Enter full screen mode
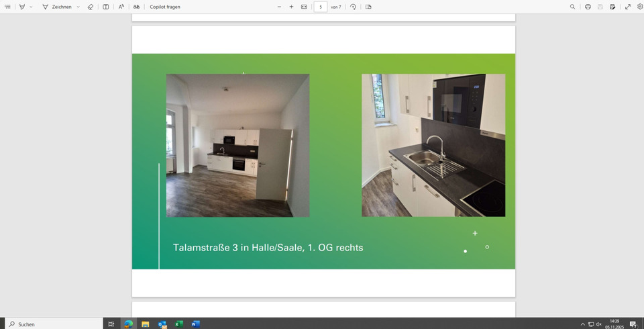The width and height of the screenshot is (644, 329). pos(628,7)
